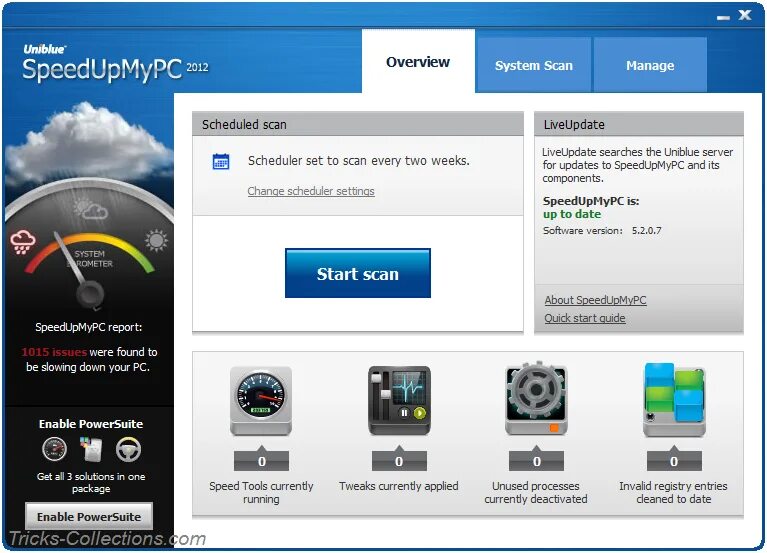
Task: Click 'Scheduler set to scan every two weeks' text
Action: pos(359,161)
